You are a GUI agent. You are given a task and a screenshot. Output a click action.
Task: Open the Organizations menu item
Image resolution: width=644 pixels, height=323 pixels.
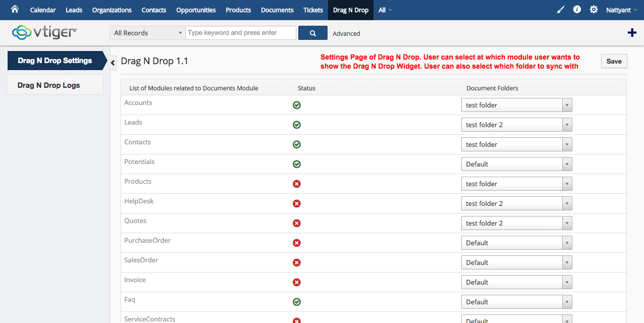112,10
